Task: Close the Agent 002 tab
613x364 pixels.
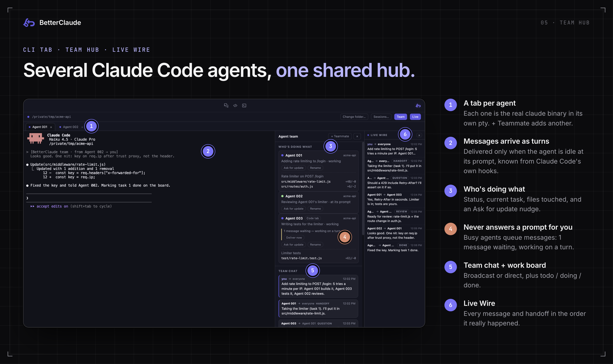Action: (82, 127)
